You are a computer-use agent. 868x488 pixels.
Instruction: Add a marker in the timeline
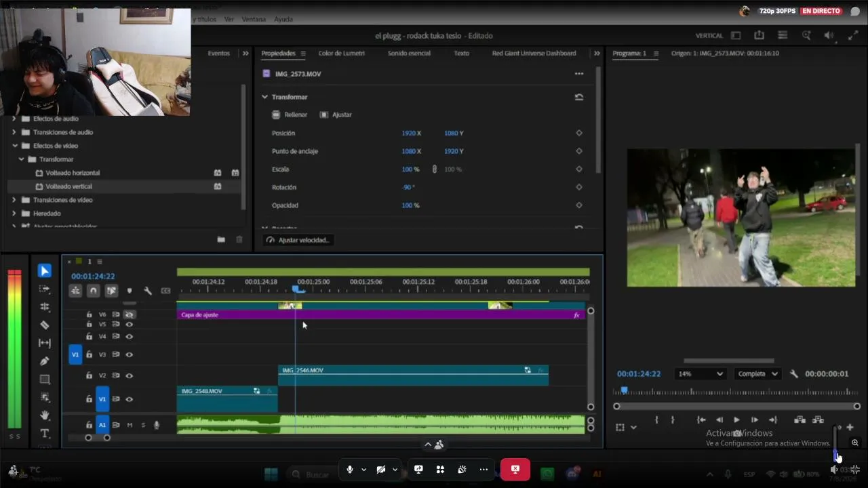[130, 291]
